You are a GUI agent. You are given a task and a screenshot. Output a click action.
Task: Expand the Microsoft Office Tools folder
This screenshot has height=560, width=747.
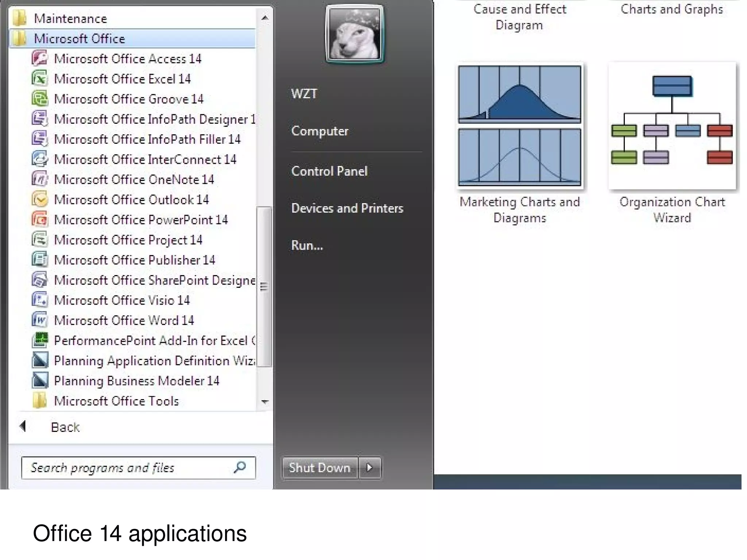pyautogui.click(x=116, y=401)
